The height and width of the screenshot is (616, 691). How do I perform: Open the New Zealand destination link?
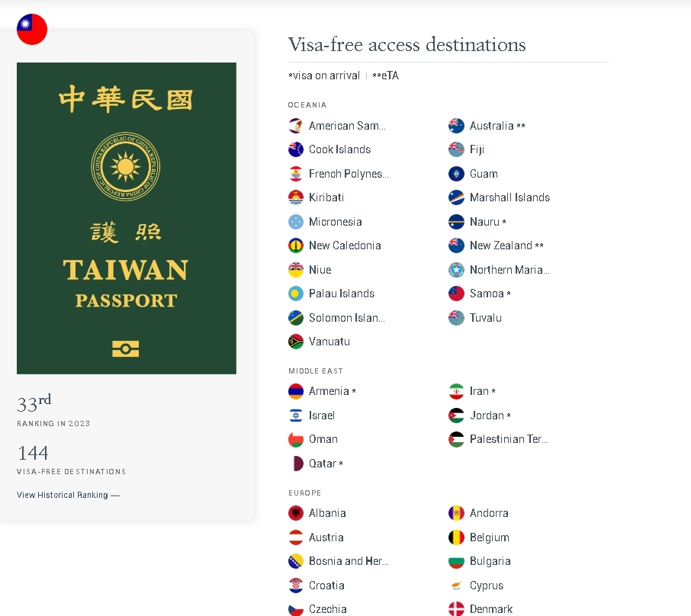pos(500,245)
